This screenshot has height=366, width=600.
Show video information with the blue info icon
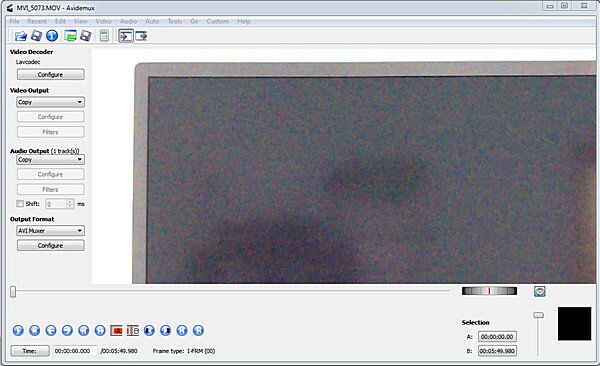tap(52, 36)
